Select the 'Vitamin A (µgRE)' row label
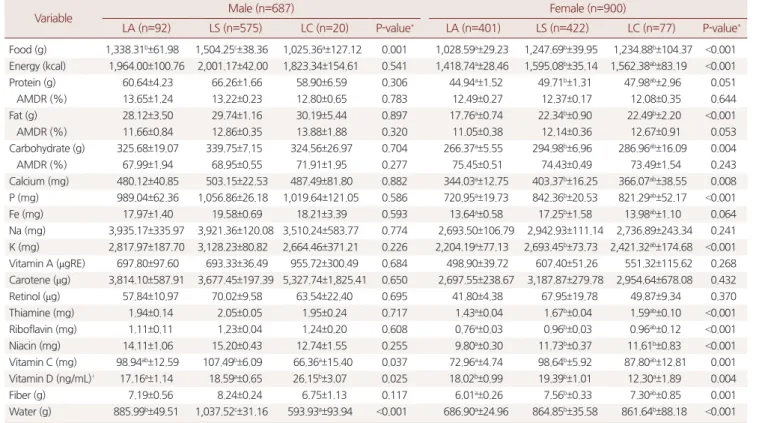759x423 pixels. tap(46, 264)
